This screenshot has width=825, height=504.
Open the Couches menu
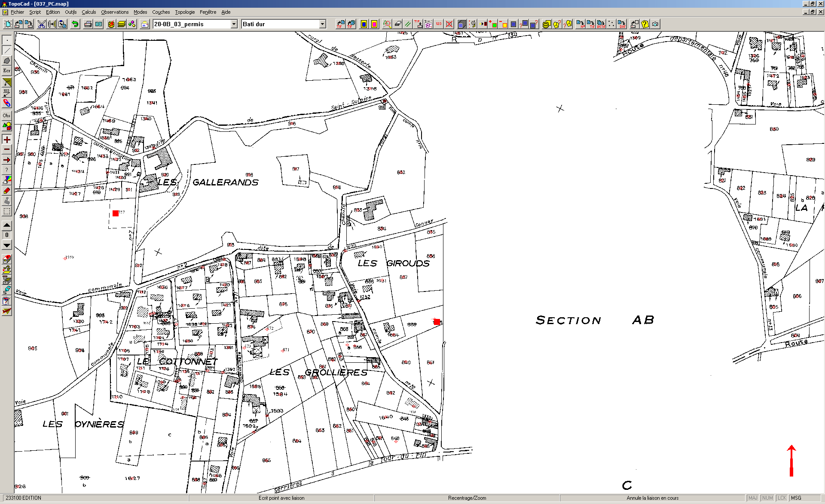coord(161,12)
